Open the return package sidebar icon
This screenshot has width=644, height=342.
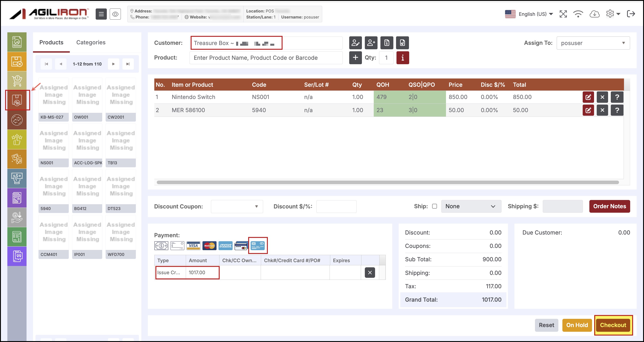[17, 100]
